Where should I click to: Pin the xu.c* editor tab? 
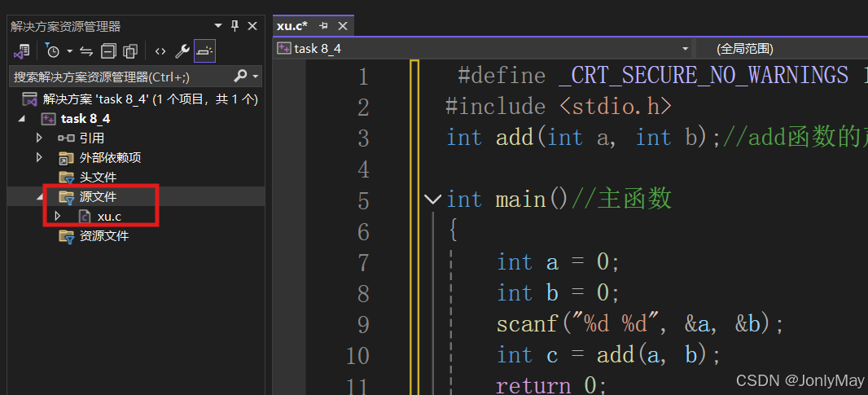pos(324,26)
